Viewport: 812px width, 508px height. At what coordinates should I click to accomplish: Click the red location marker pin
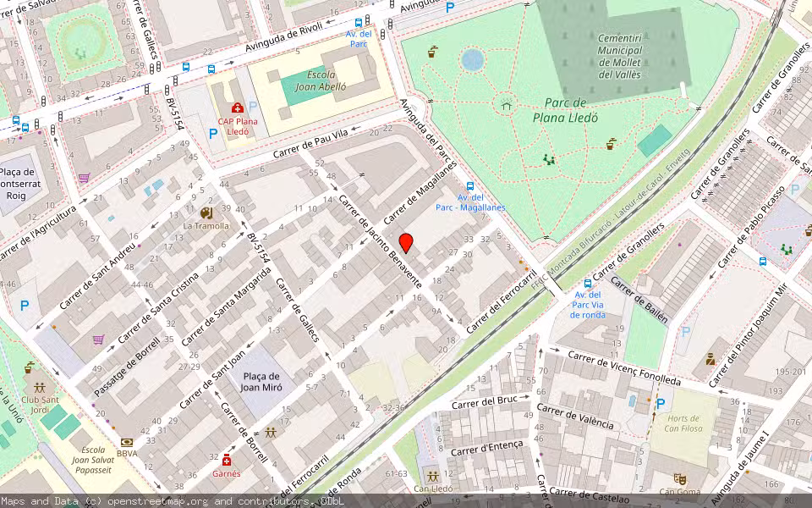[406, 243]
